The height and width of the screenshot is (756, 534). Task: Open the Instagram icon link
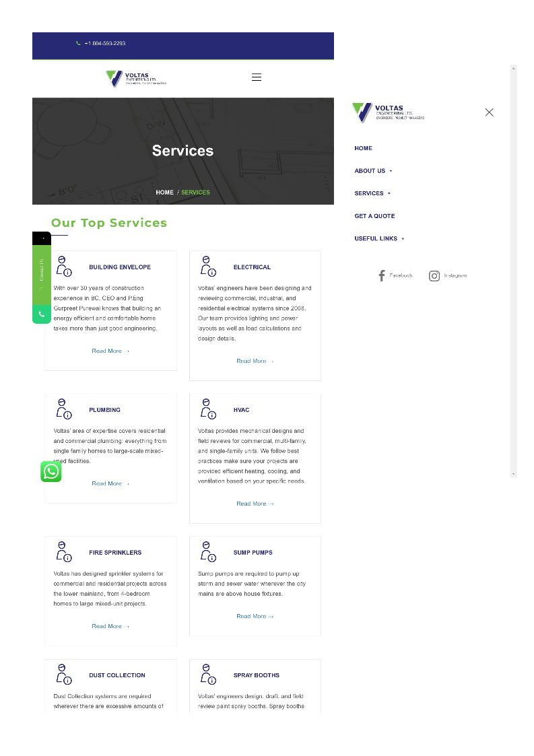click(434, 275)
